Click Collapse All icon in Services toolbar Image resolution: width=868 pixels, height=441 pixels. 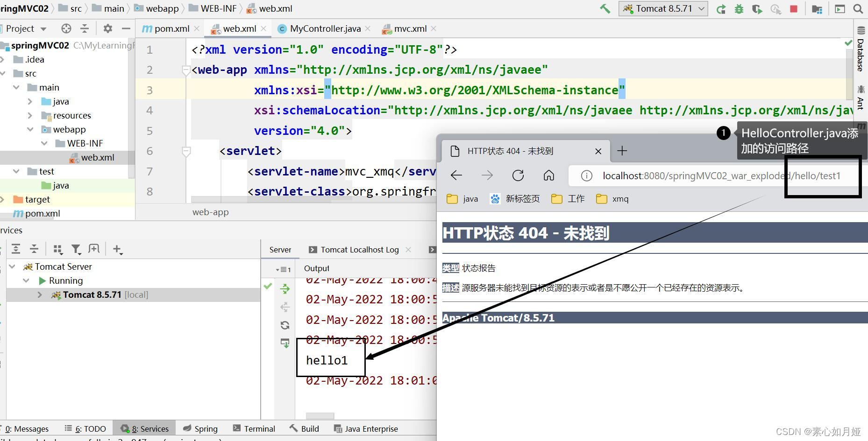click(34, 249)
